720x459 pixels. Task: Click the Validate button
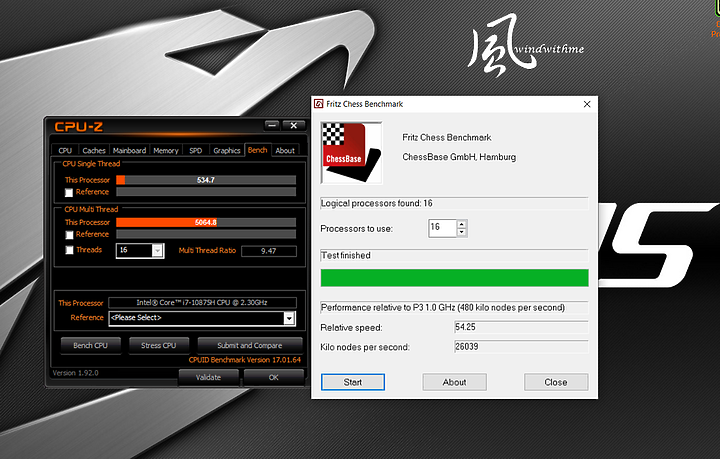pos(208,377)
